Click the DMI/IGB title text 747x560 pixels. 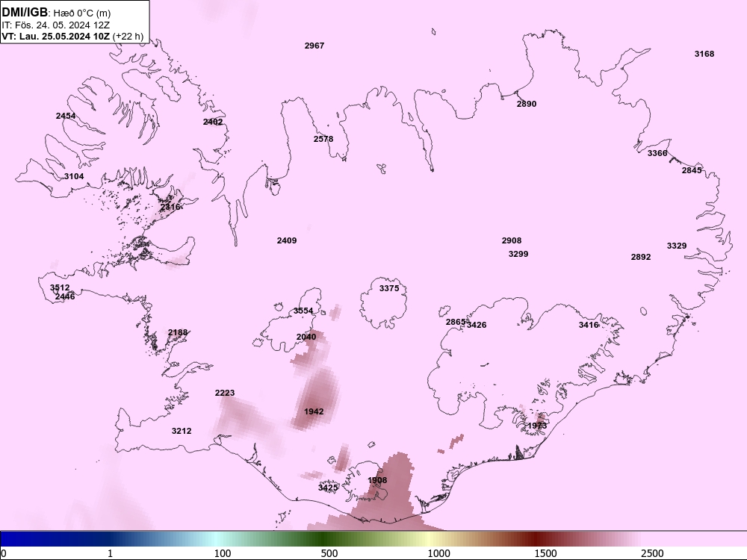click(x=25, y=13)
